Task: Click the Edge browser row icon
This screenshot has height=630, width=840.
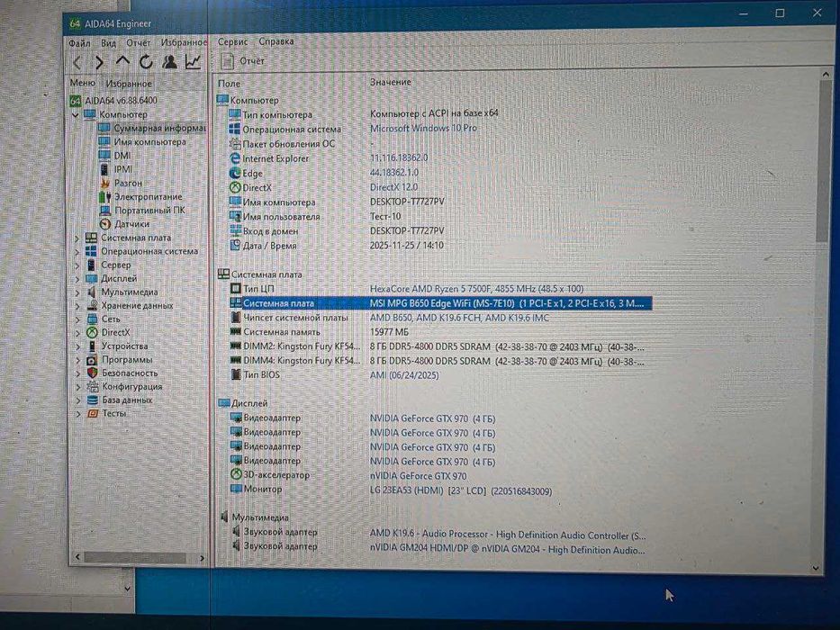Action: (235, 173)
